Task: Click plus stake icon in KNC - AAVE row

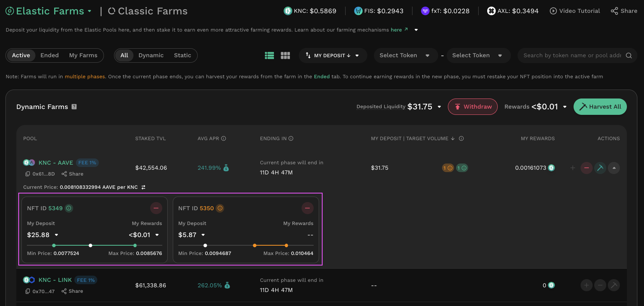Action: tap(573, 168)
